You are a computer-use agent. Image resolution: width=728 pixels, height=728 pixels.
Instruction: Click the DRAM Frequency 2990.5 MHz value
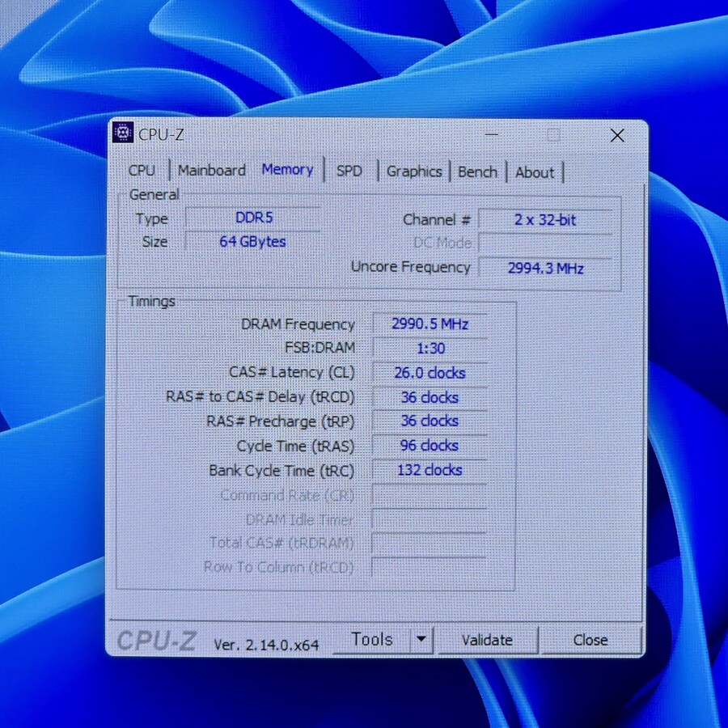click(430, 324)
